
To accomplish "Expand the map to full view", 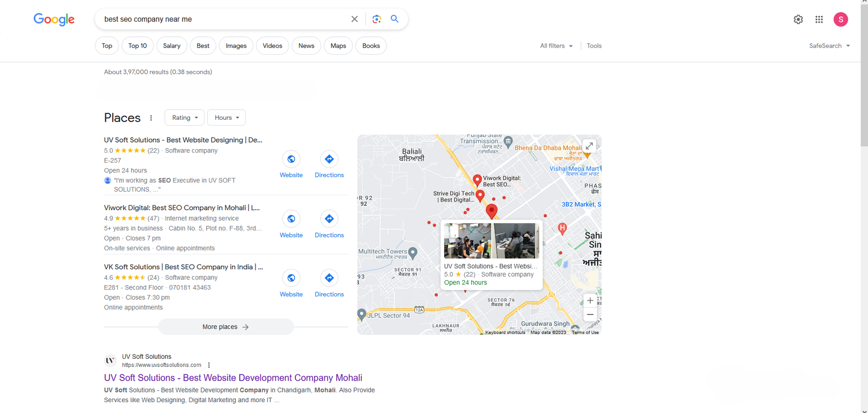I will 589,146.
